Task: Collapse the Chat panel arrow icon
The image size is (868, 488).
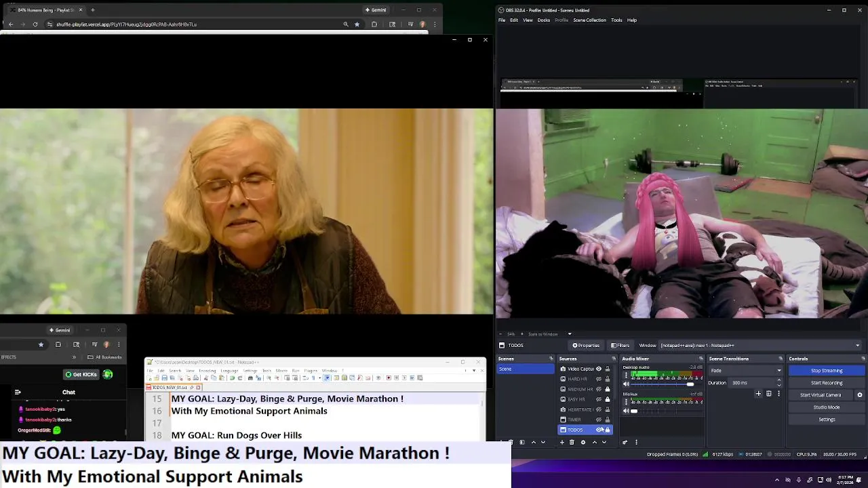Action: (x=18, y=392)
